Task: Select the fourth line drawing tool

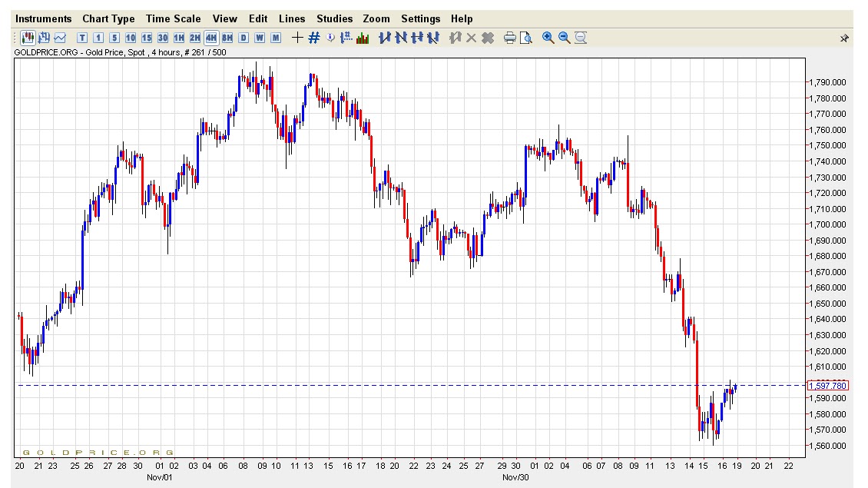Action: point(433,38)
